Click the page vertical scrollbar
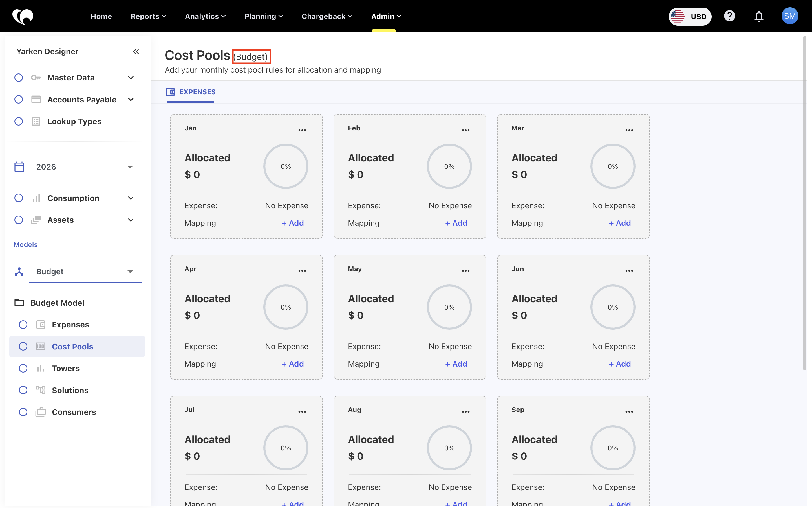 pos(804,203)
